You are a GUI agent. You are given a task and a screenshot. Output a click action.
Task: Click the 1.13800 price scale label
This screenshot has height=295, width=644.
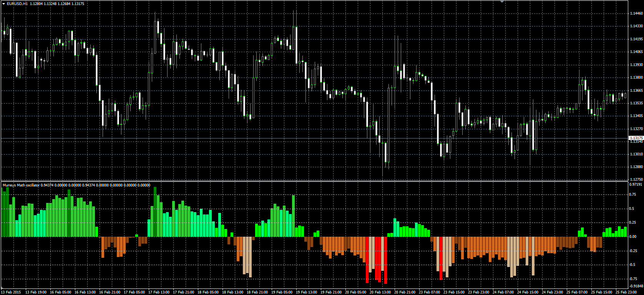click(x=636, y=77)
